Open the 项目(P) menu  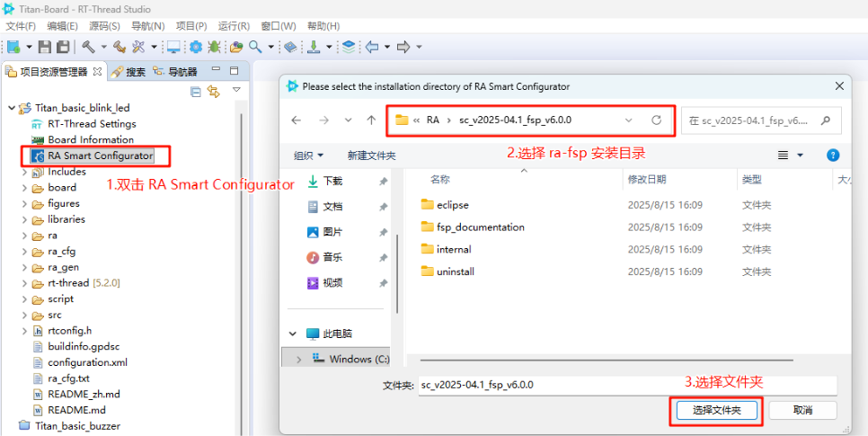pyautogui.click(x=190, y=26)
